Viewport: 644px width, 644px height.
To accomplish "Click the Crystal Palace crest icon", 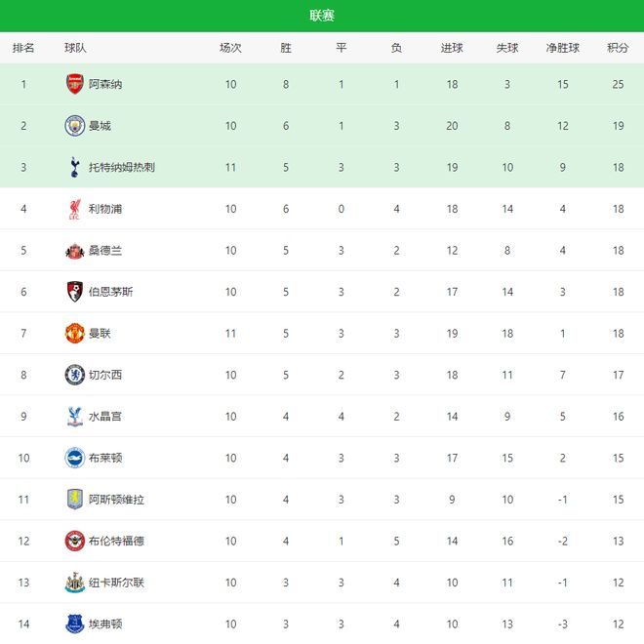I will click(x=74, y=417).
